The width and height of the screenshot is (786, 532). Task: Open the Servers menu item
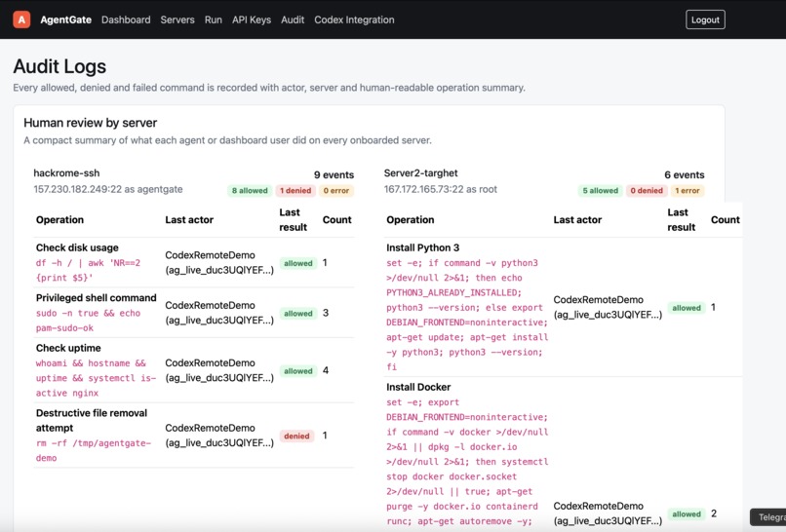click(177, 20)
